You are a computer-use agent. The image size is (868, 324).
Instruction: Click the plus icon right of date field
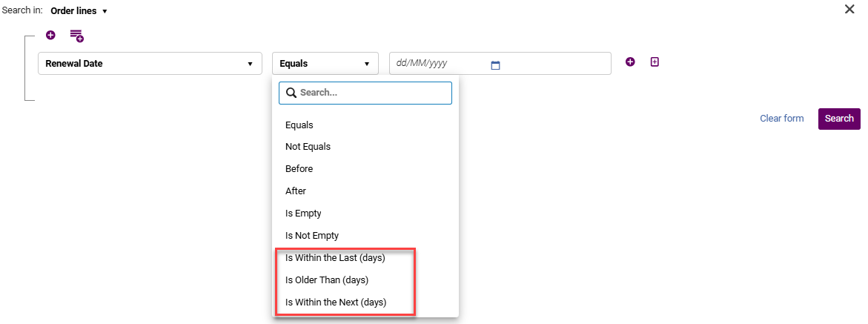click(630, 62)
